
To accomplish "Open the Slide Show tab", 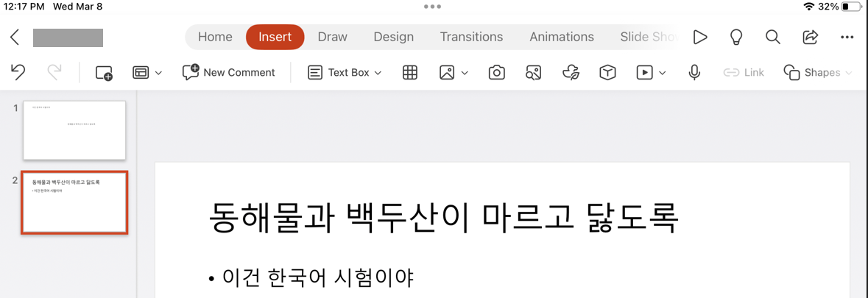I will tap(649, 37).
